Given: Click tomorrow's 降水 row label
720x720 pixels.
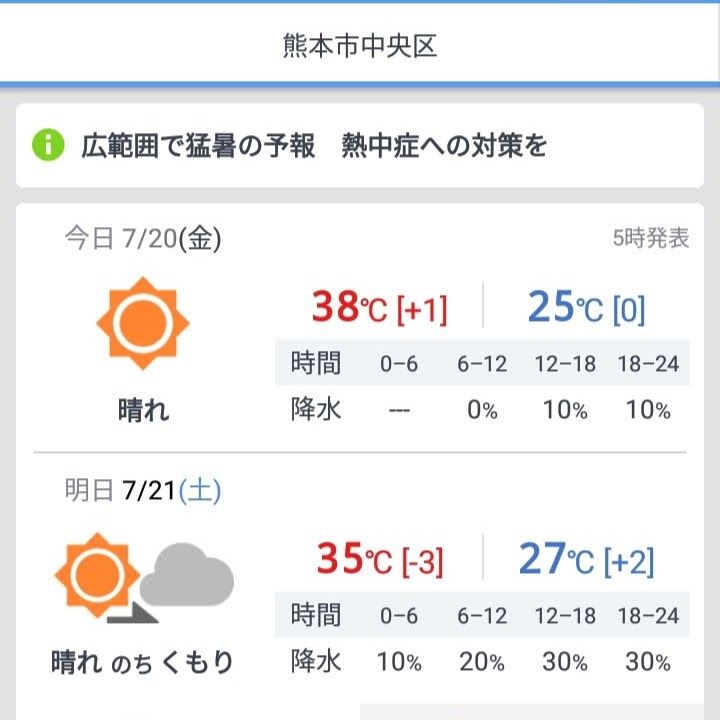Looking at the screenshot, I should [x=316, y=661].
